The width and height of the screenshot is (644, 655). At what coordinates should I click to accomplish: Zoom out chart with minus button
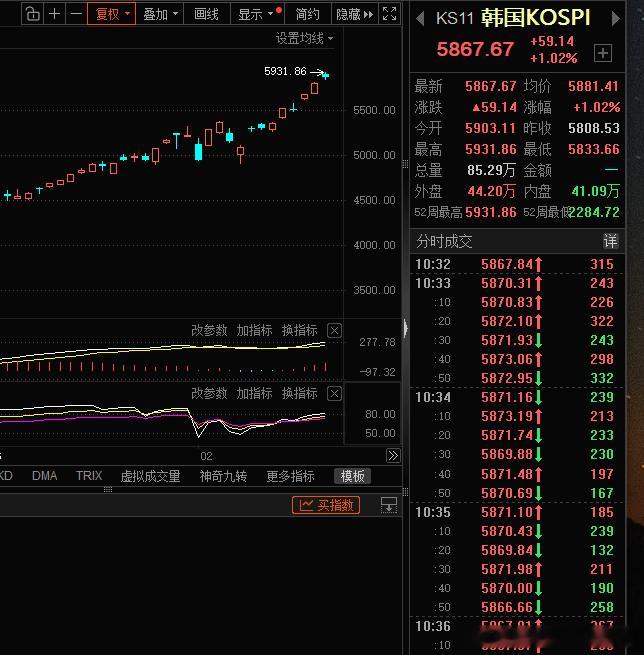click(x=76, y=14)
